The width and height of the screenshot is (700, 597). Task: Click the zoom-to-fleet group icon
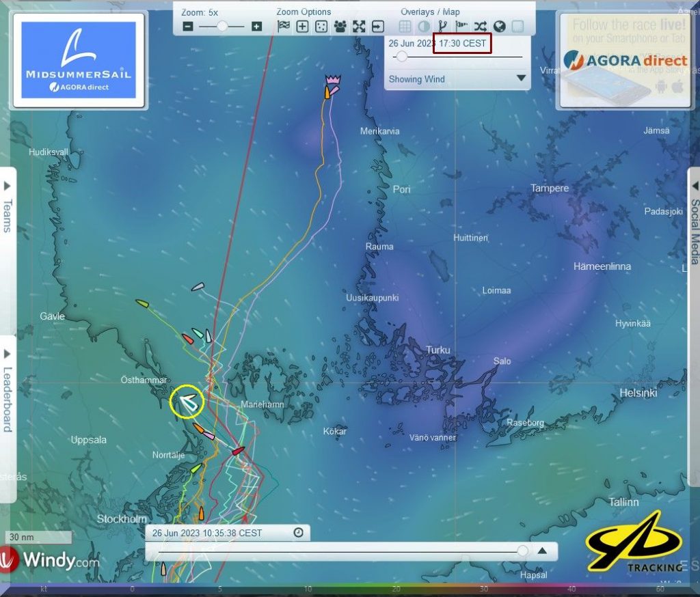pyautogui.click(x=340, y=27)
